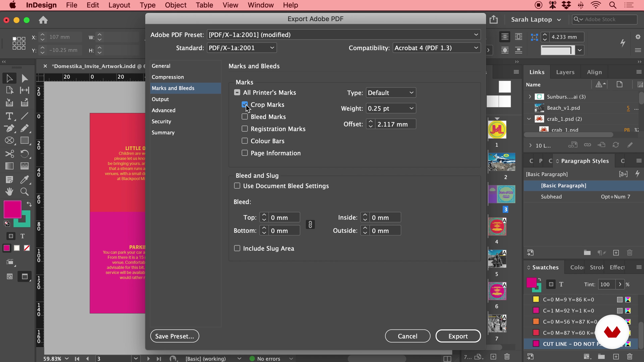Open the Layers panel tab
This screenshot has width=644, height=362.
tap(565, 72)
